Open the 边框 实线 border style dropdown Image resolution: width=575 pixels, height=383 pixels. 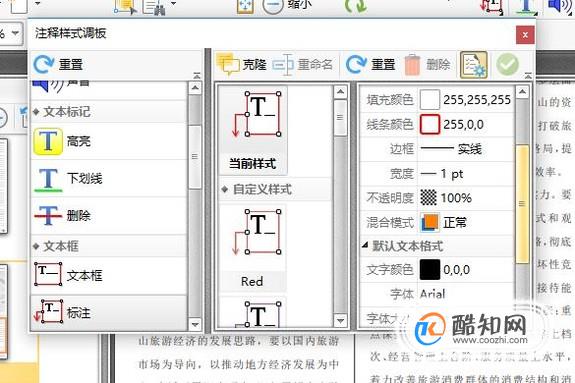[x=465, y=149]
